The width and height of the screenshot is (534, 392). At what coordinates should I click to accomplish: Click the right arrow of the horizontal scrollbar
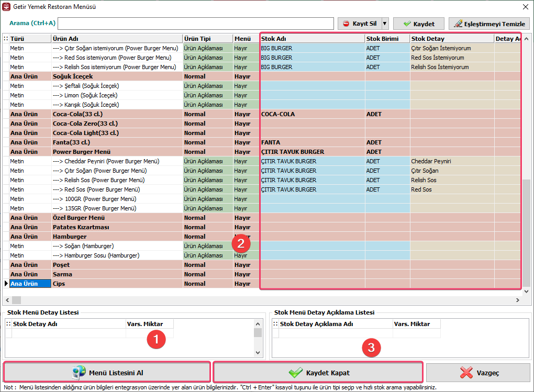point(518,300)
